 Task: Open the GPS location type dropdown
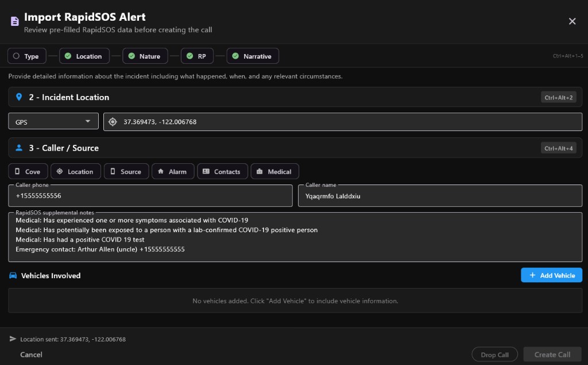point(53,122)
